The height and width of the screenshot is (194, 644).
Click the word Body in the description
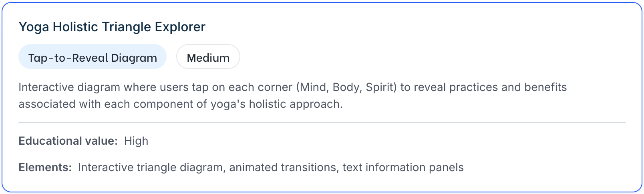click(x=347, y=87)
